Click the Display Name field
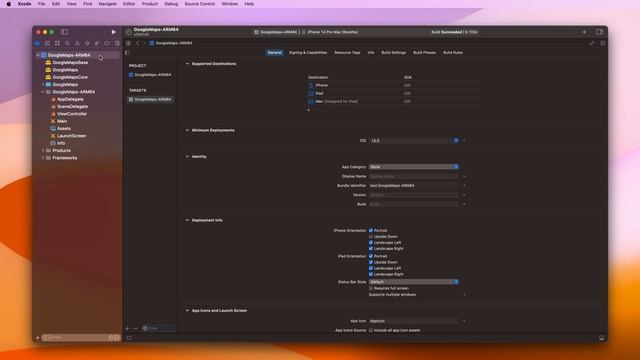Screen dimensions: 640x360 click(x=414, y=176)
